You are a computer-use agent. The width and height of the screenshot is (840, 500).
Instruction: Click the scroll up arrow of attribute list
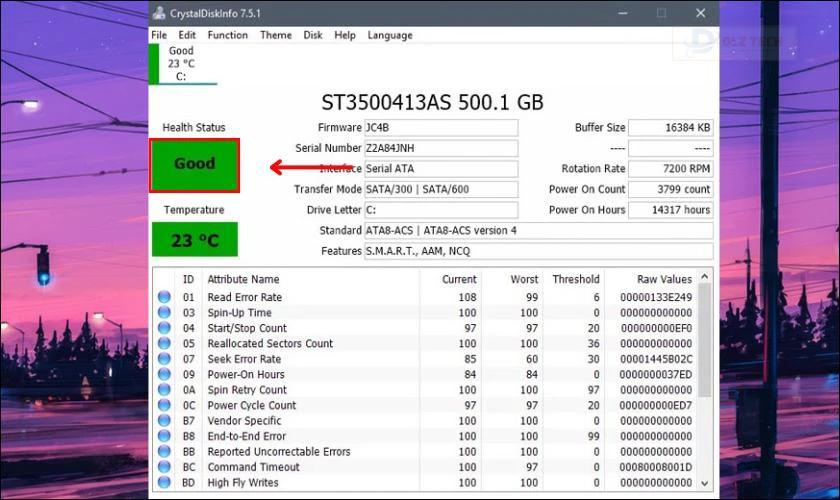pos(705,277)
